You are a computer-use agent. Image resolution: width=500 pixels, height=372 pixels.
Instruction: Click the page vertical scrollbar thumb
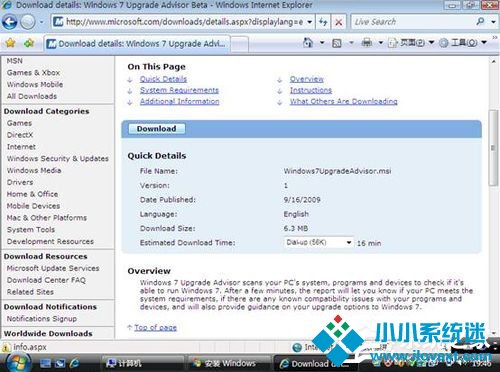coord(493,148)
